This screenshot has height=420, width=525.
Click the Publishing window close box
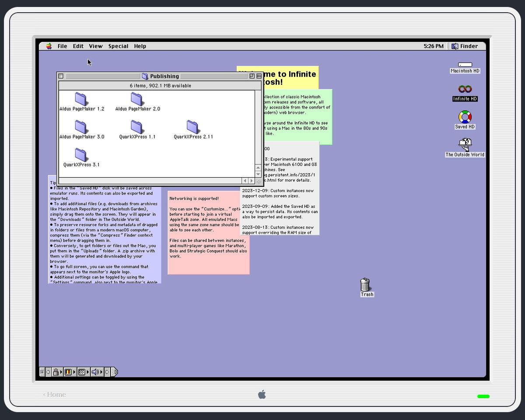(x=61, y=76)
